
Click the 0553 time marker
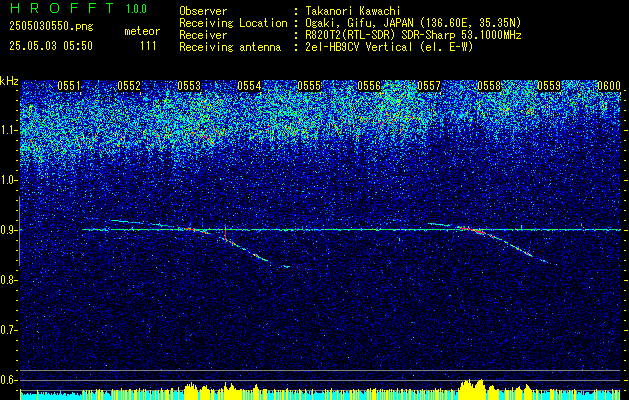pos(189,86)
